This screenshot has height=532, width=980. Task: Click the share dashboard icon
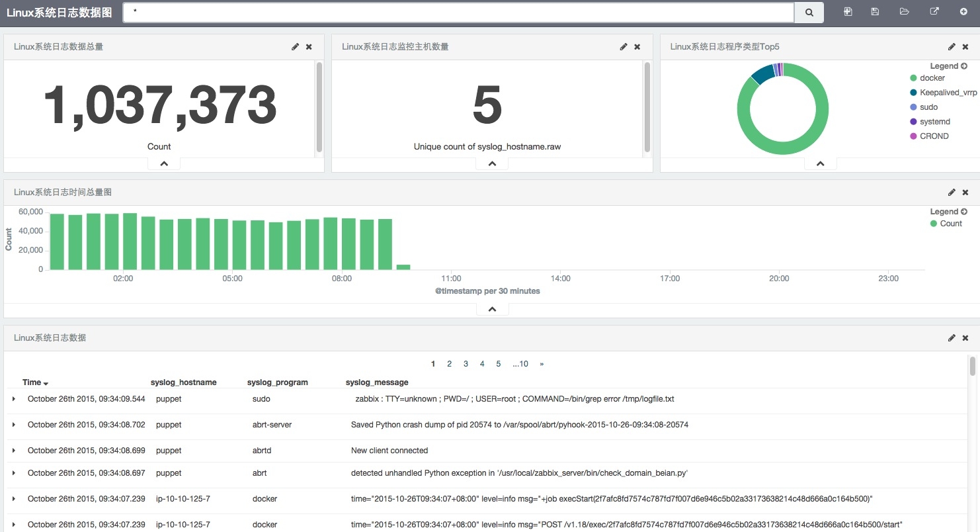(934, 12)
